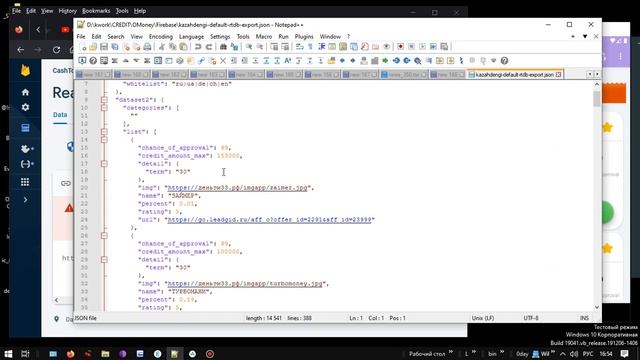
Task: Click the zaimer.jpg image URL link
Action: point(237,188)
